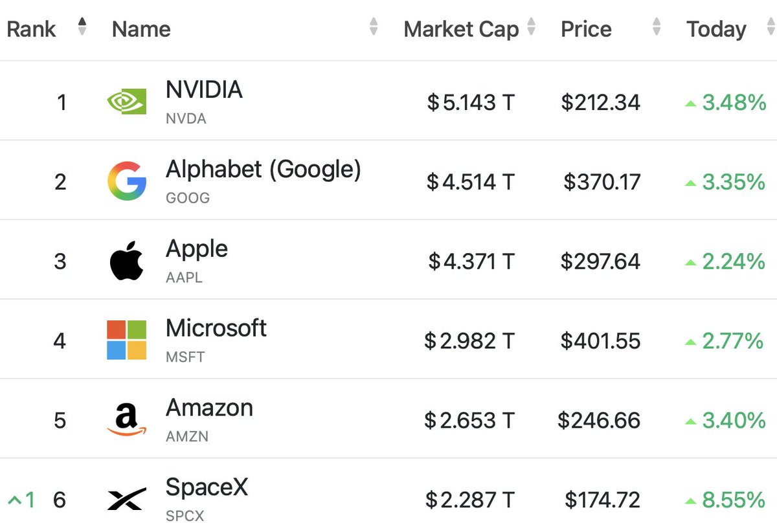Click the green up arrow beside rank 6
The image size is (777, 532).
(x=14, y=500)
